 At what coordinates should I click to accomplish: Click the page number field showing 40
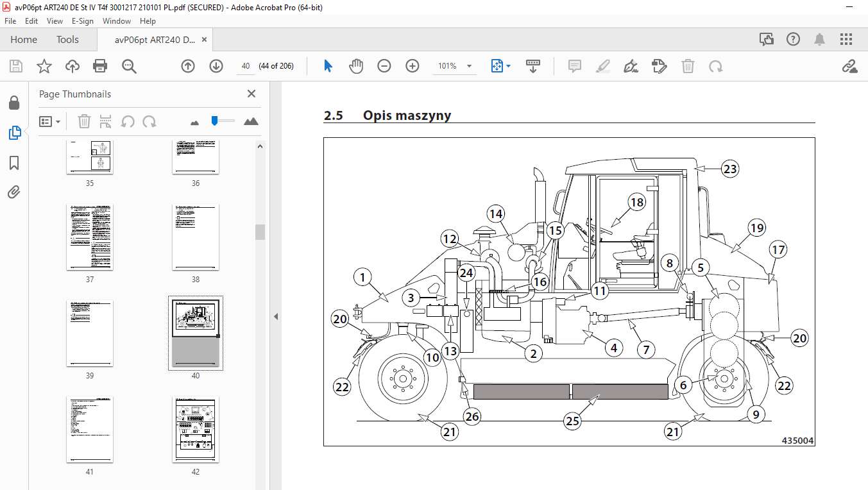coord(245,66)
